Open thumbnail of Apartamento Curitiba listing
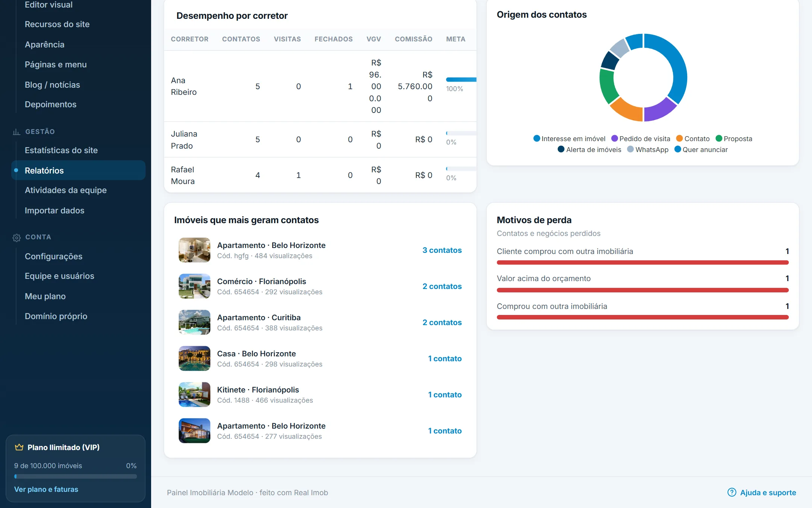The width and height of the screenshot is (812, 508). (194, 322)
